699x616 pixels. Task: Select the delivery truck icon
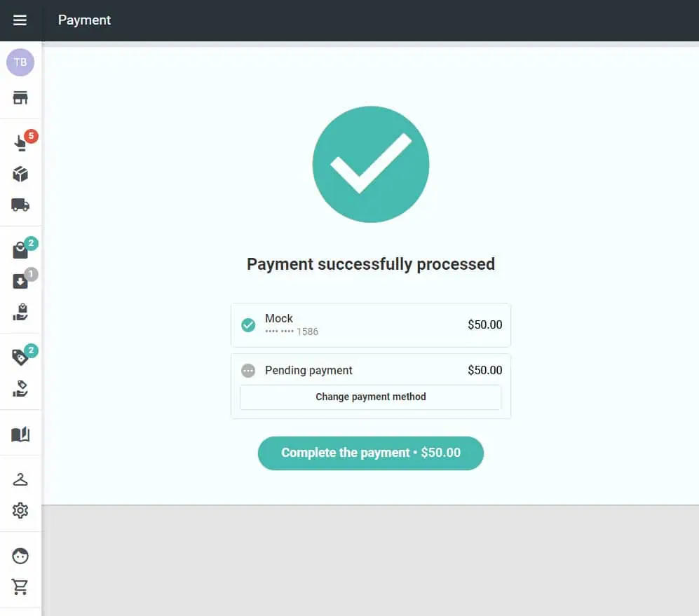20,205
